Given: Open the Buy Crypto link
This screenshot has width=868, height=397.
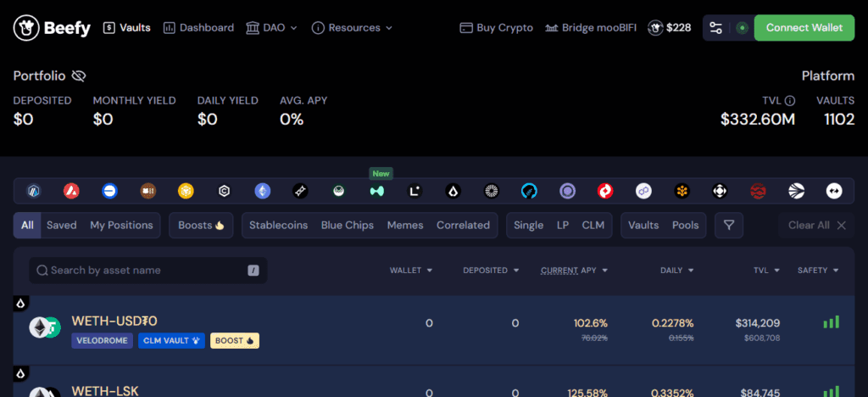Looking at the screenshot, I should [497, 28].
